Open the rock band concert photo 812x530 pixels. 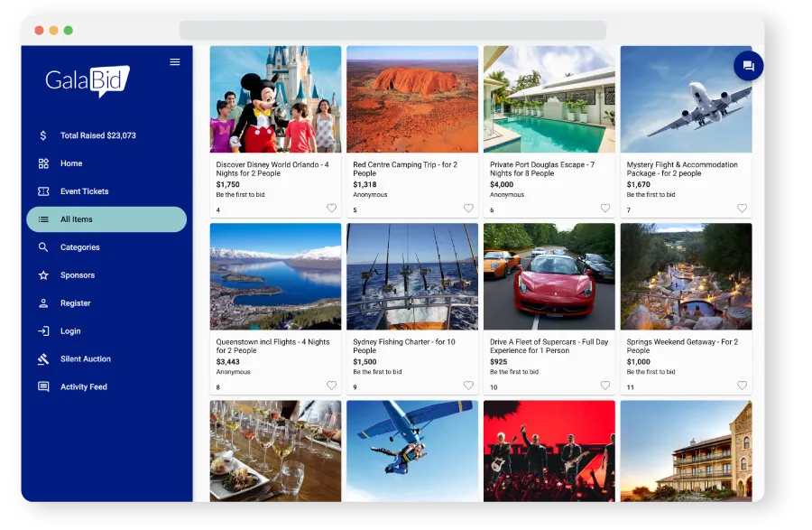(x=549, y=451)
